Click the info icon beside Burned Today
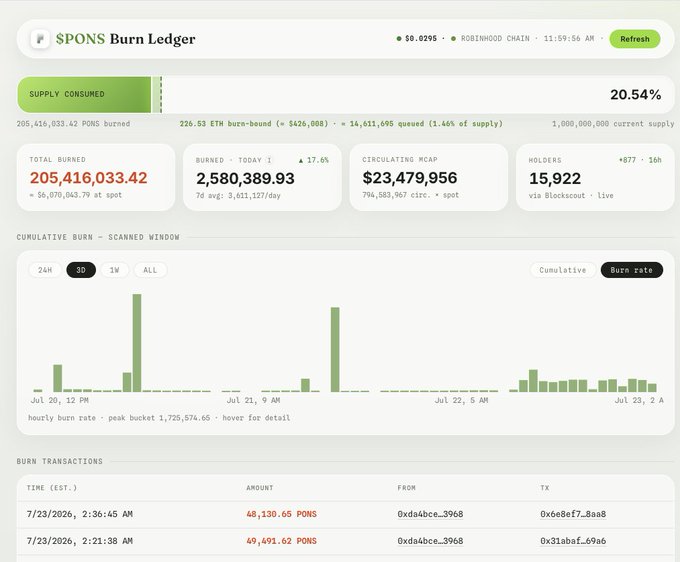 (269, 160)
